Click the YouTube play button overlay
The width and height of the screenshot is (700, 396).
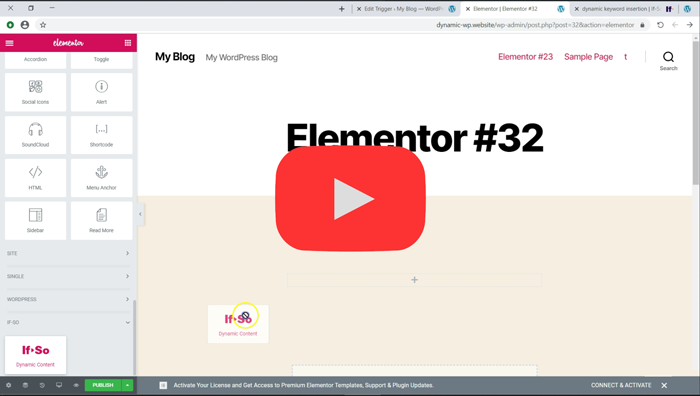coord(350,198)
